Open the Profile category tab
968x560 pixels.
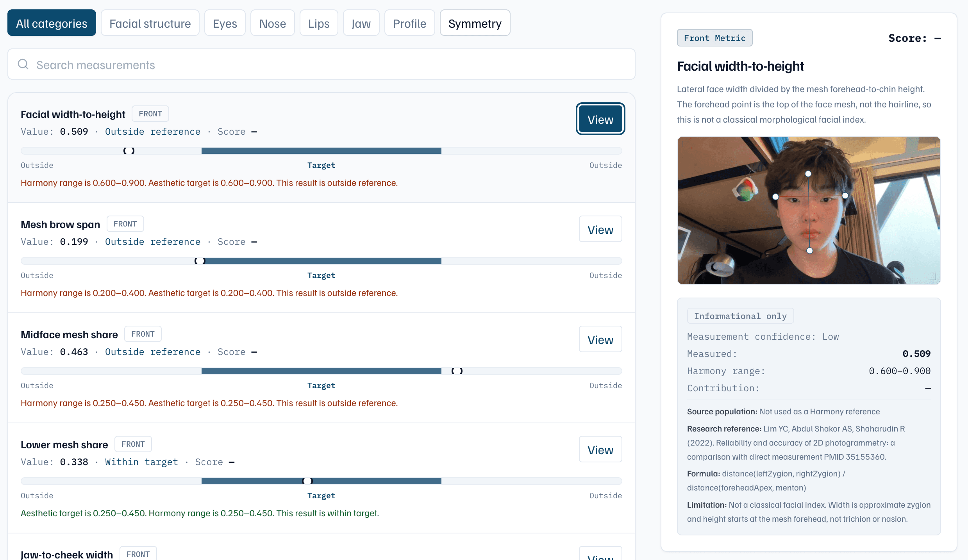pos(409,23)
